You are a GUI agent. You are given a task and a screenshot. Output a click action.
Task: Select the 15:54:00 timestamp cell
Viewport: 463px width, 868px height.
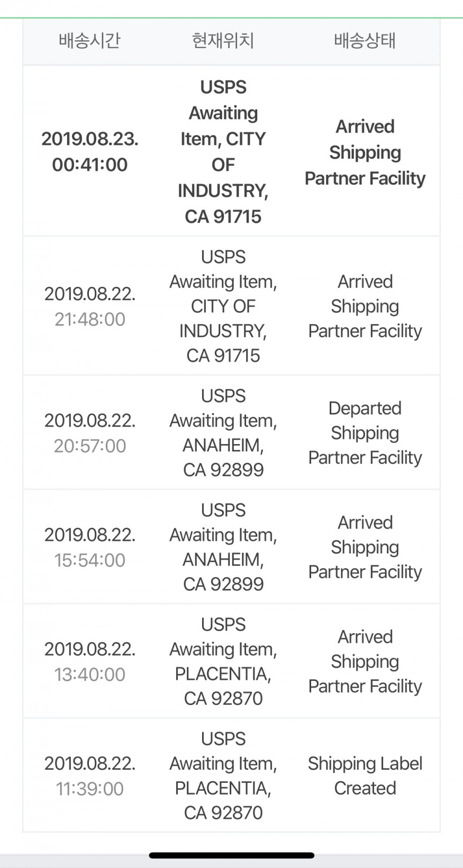coord(90,547)
